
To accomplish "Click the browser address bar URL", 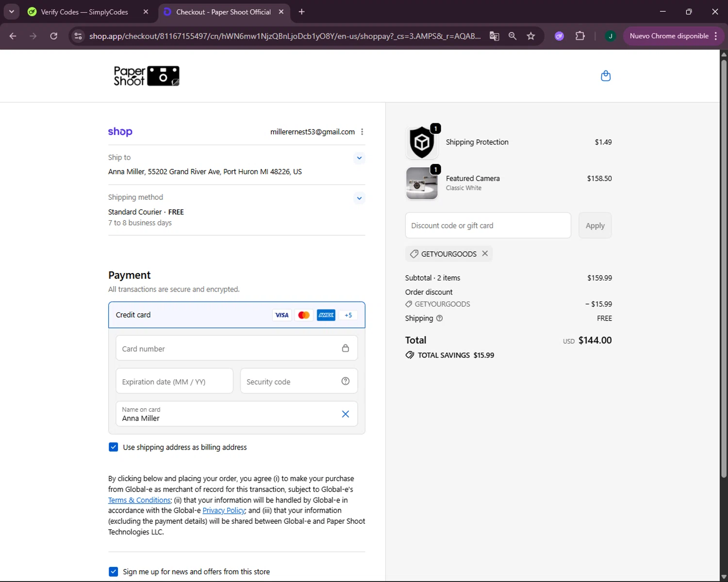I will [285, 36].
